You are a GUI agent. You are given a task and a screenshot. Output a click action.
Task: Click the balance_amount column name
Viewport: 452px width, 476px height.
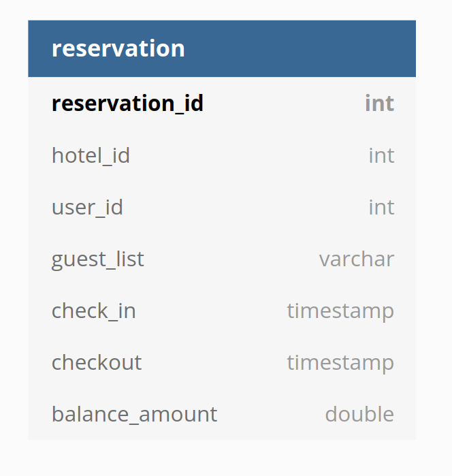click(x=135, y=415)
